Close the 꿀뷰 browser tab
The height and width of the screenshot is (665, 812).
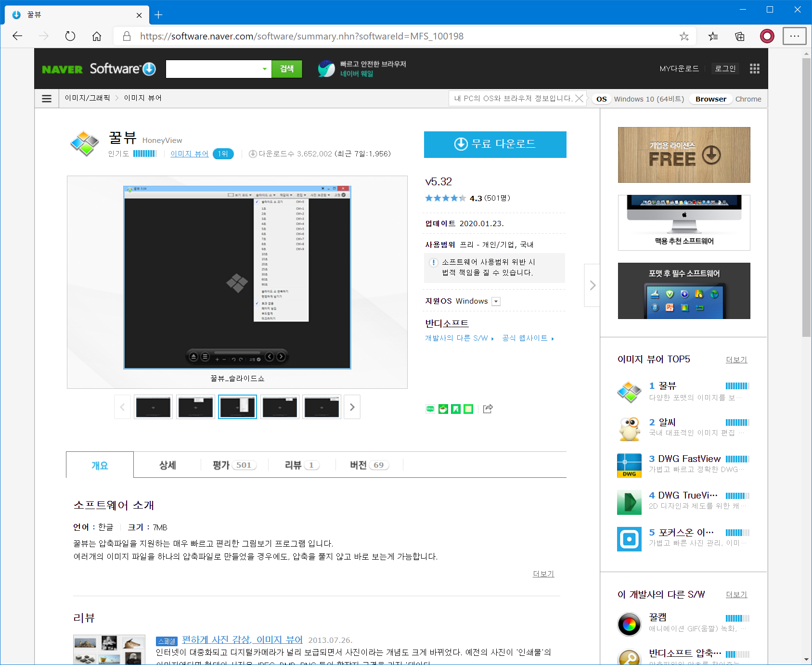click(x=139, y=15)
